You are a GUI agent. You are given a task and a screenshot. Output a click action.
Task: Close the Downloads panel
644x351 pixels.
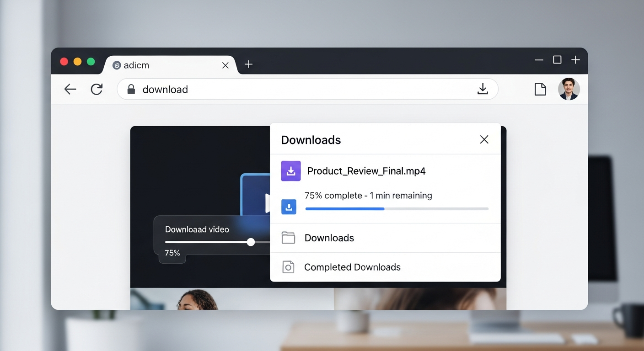pos(484,139)
